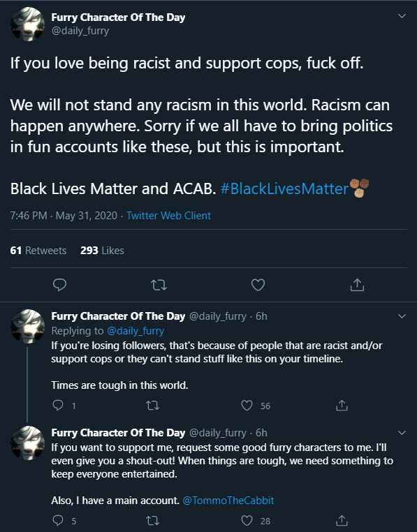Reply to the tweet with 5 comments
The width and height of the screenshot is (417, 532).
[x=58, y=520]
